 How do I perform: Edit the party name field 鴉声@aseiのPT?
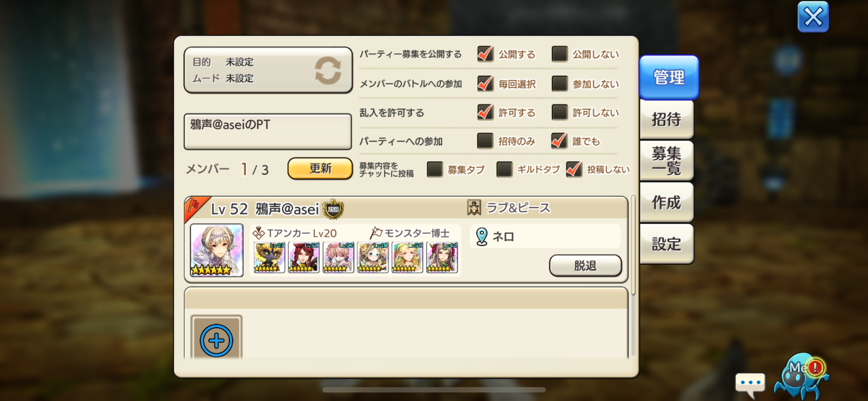coord(268,131)
